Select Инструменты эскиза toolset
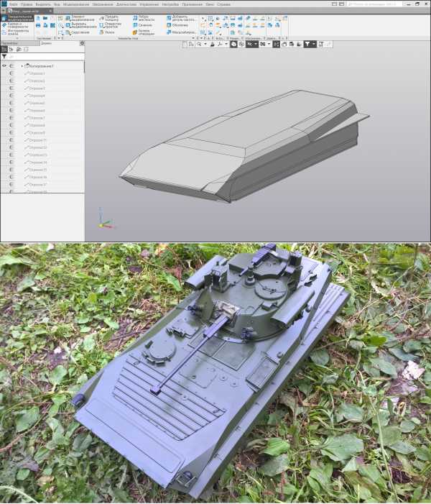This screenshot has width=431, height=504. click(17, 32)
